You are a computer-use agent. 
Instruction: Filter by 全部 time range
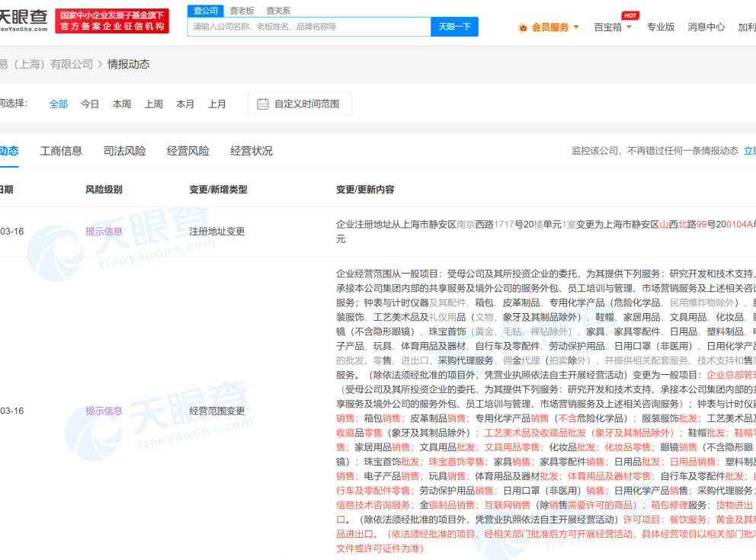pos(59,104)
